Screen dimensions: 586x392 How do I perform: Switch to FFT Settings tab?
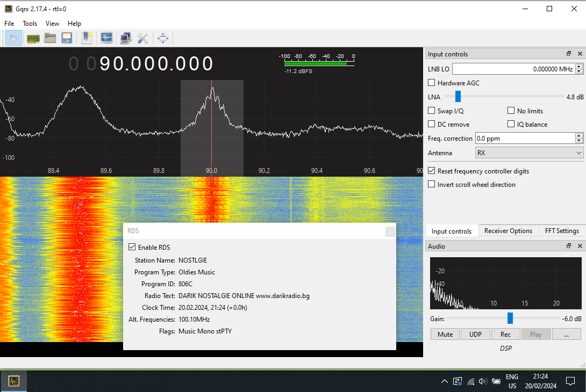pos(562,231)
